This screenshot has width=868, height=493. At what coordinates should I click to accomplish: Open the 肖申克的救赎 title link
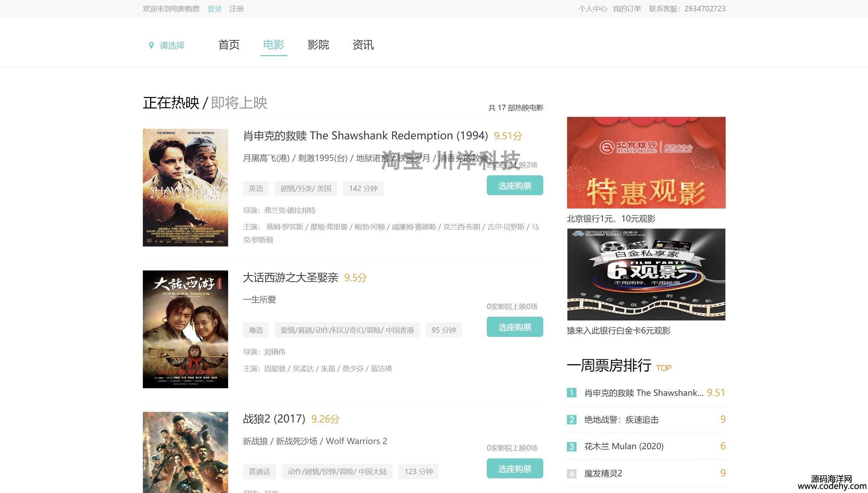pos(365,136)
